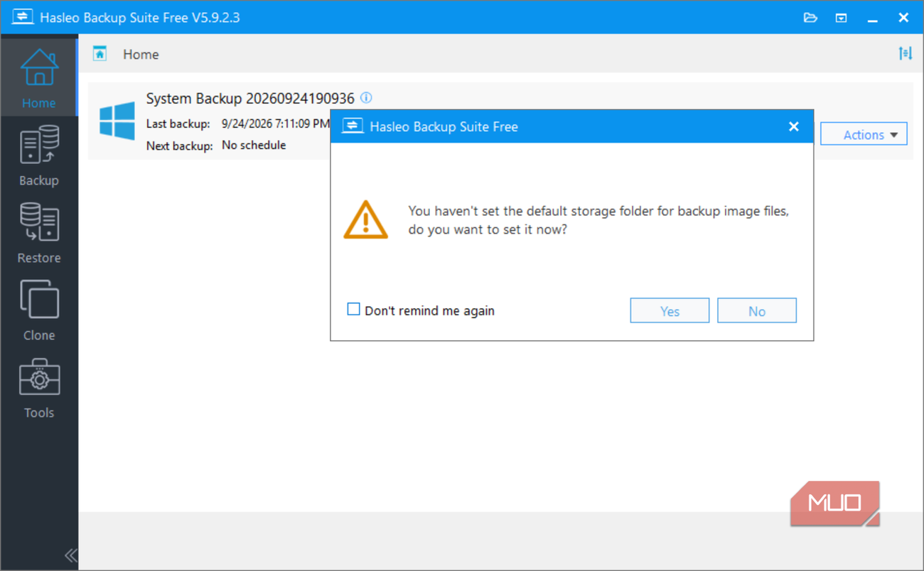
Task: Click the Hasleo logo in main title bar
Action: [x=23, y=17]
